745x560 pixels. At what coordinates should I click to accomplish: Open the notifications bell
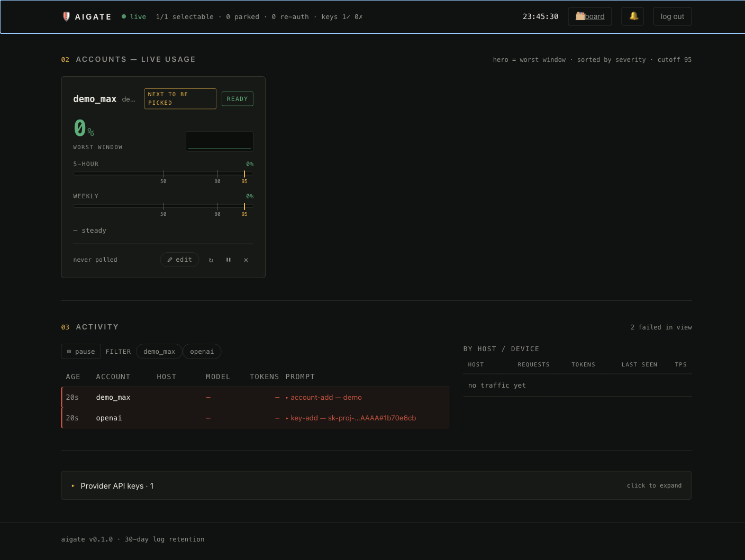tap(633, 16)
